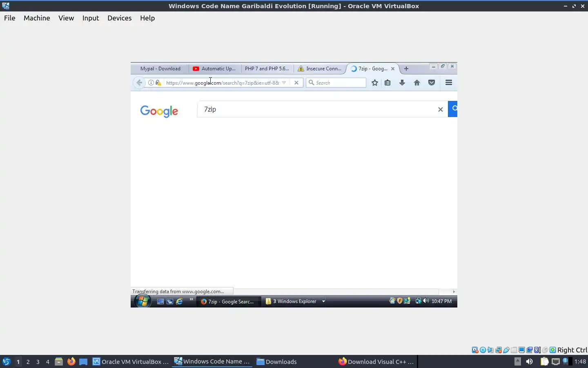Screen dimensions: 588x368
Task: Switch to the PHP 7 and PHP 5.6 tab
Action: coord(267,69)
